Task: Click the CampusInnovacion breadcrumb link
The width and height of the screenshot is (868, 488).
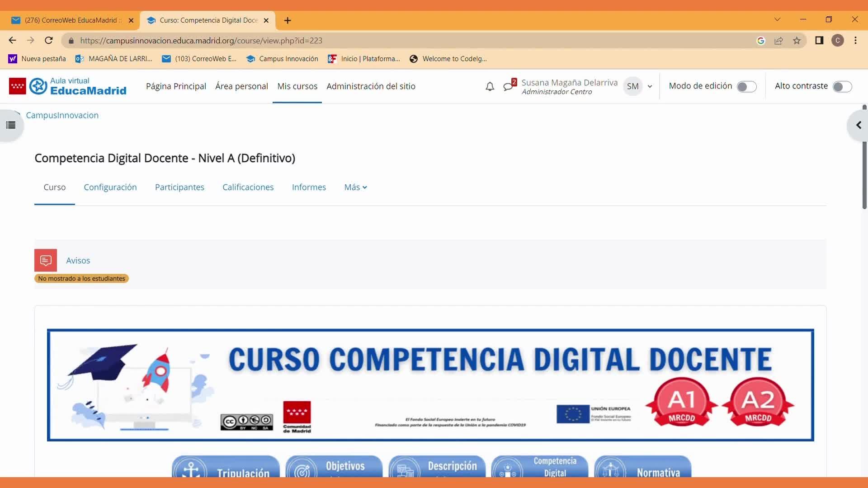Action: point(62,115)
